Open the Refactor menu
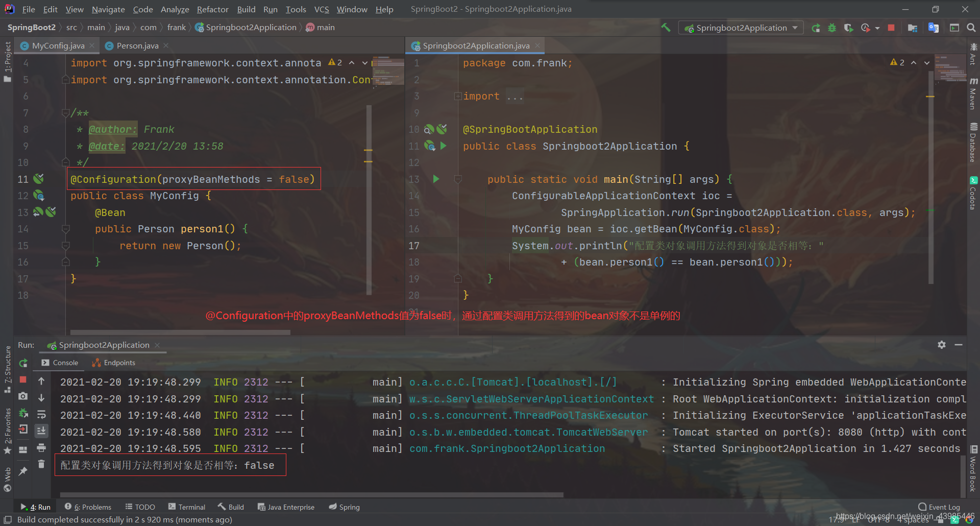Screen dimensions: 980x526 (x=213, y=9)
